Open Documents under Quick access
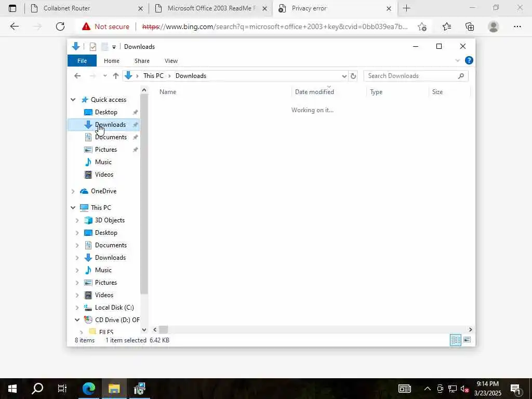Image resolution: width=532 pixels, height=399 pixels. point(111,137)
